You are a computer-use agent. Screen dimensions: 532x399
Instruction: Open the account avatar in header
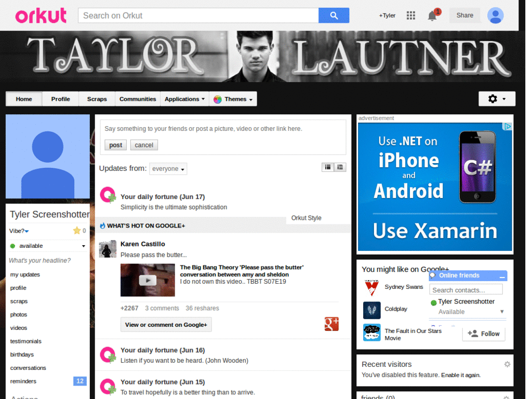495,16
